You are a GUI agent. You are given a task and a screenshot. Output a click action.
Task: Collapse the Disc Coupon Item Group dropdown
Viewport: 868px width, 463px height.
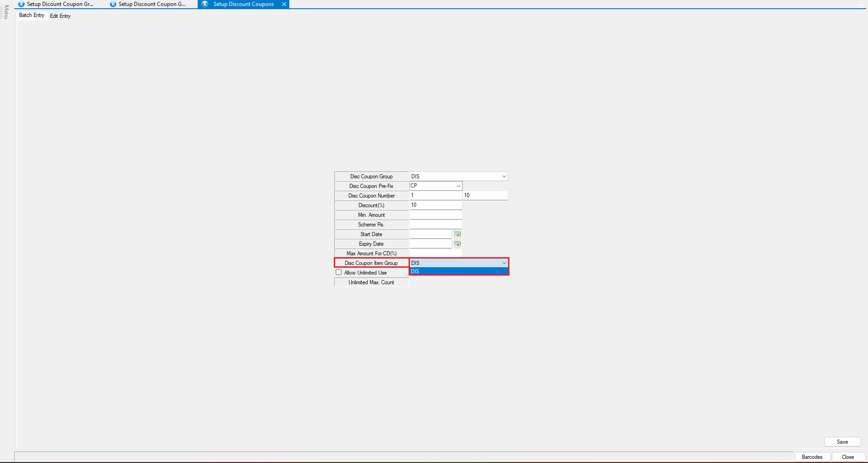[x=504, y=263]
